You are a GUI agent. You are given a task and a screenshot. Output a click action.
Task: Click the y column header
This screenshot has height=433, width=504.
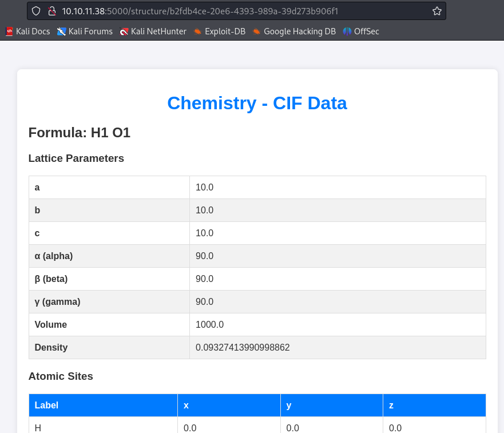pos(332,406)
